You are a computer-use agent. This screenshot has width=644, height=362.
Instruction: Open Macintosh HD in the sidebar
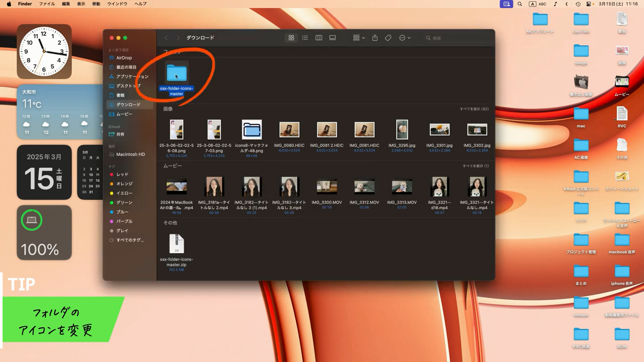point(131,154)
